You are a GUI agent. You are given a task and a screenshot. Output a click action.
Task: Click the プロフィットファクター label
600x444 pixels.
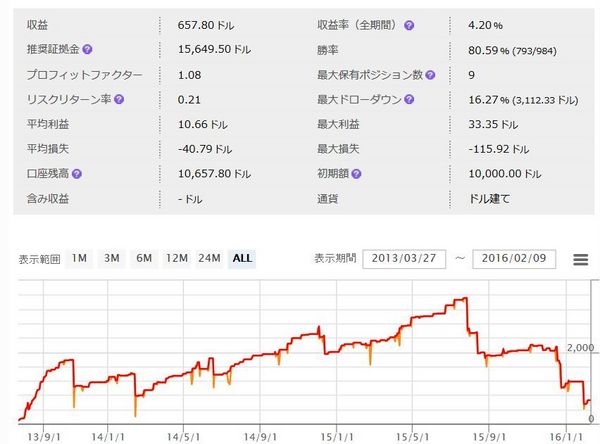[85, 75]
